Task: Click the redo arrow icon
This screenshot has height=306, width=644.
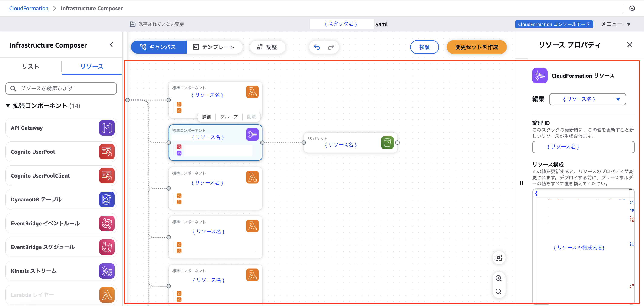Action: 331,47
